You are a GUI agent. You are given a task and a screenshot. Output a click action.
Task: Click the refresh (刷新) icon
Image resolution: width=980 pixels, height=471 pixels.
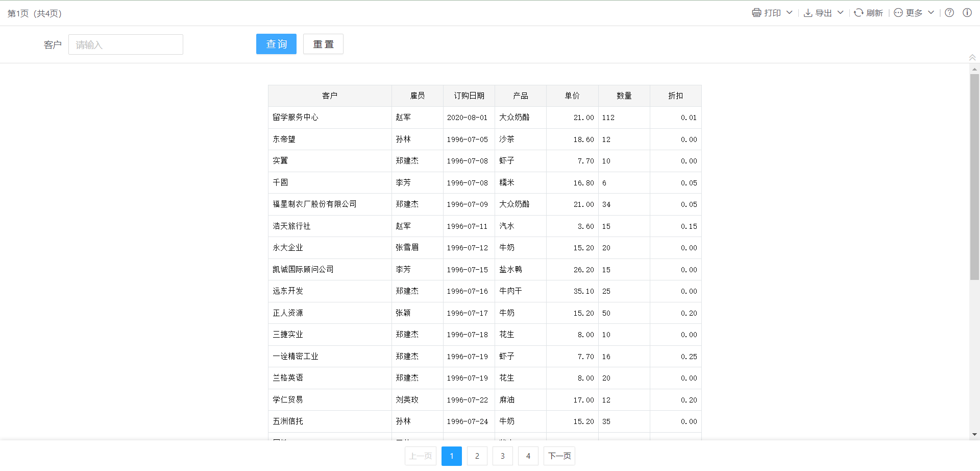click(x=859, y=13)
